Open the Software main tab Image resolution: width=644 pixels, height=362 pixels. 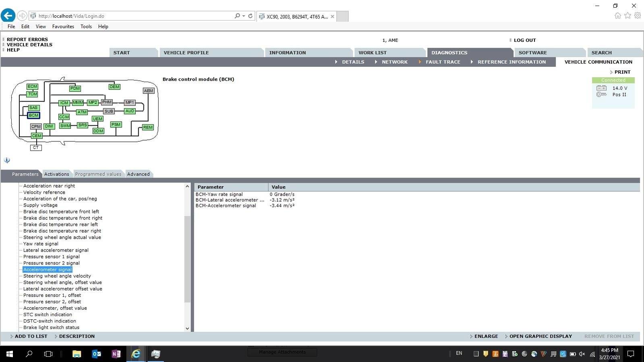click(532, 53)
